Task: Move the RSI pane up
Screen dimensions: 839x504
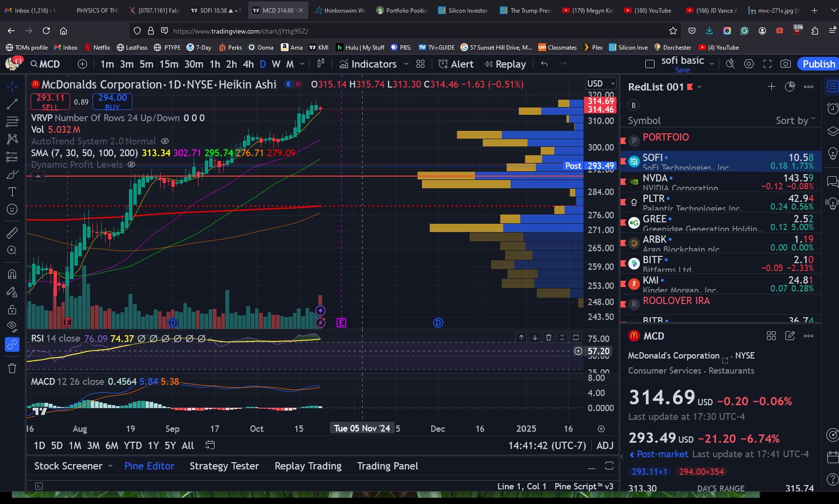Action: [x=521, y=337]
